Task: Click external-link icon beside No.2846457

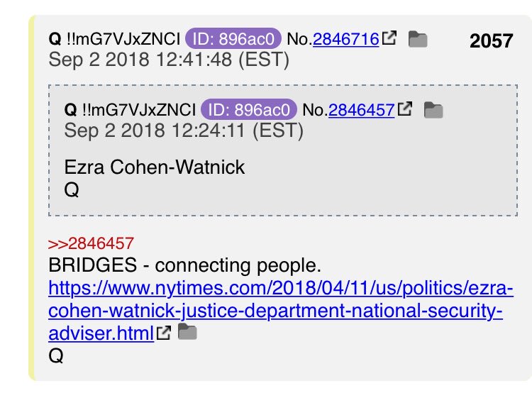Action: point(405,109)
